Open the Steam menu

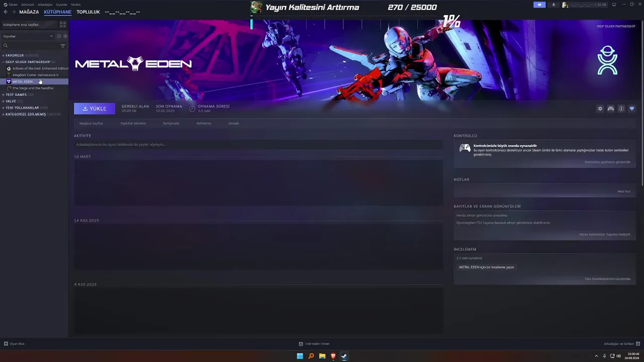(x=13, y=5)
